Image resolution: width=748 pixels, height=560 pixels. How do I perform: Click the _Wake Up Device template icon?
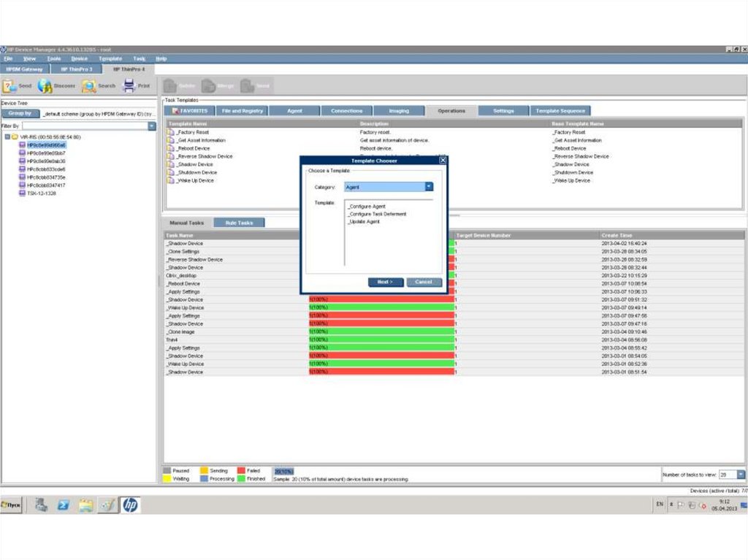tap(171, 180)
